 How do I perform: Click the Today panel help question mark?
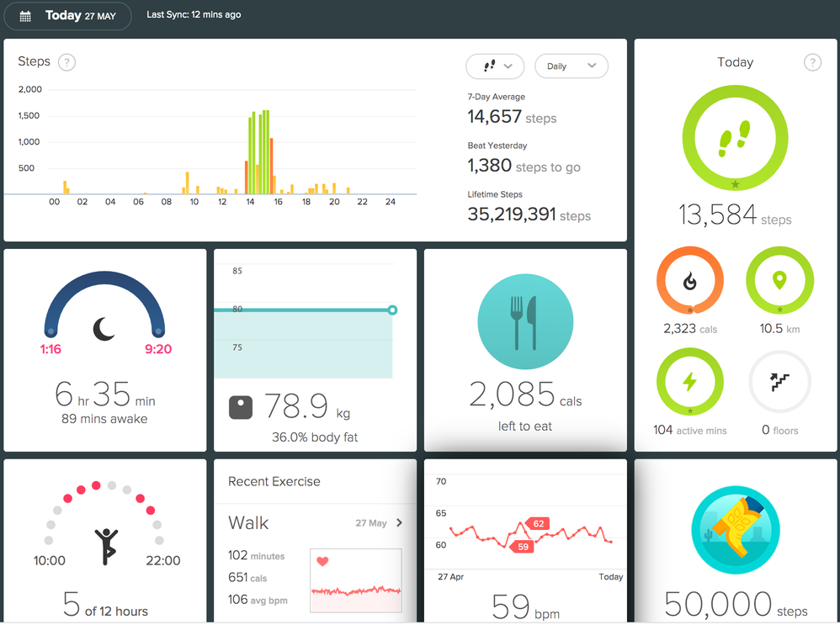coord(812,62)
